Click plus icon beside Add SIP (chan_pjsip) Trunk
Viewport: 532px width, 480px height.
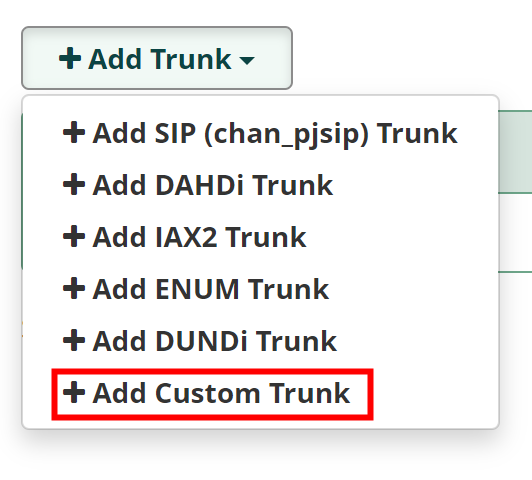pyautogui.click(x=74, y=132)
